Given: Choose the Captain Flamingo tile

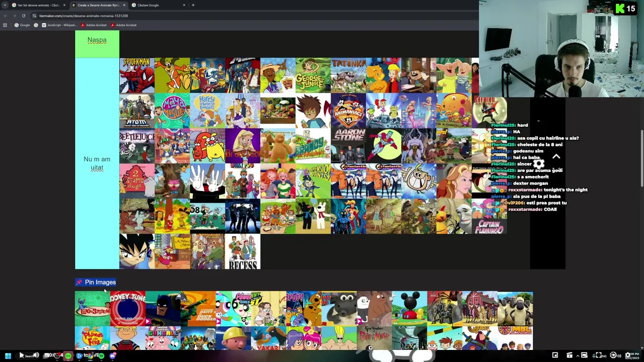Looking at the screenshot, I should [489, 216].
